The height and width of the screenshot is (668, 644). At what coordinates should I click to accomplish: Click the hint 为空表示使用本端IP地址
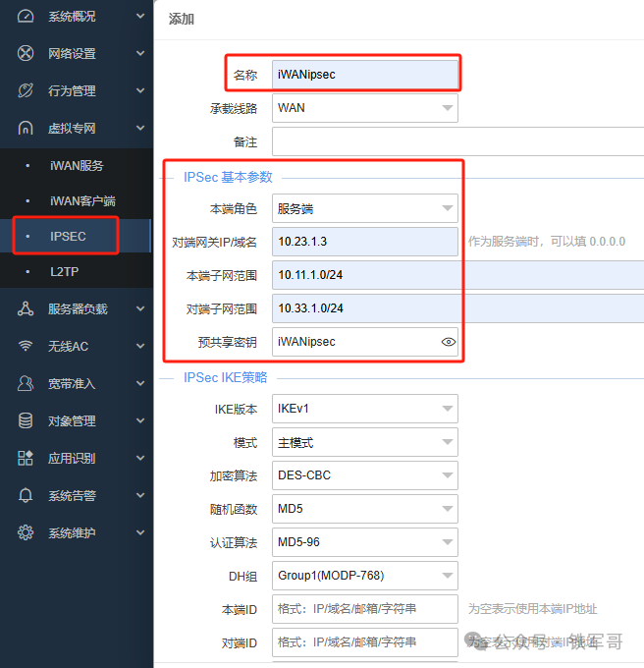(532, 609)
